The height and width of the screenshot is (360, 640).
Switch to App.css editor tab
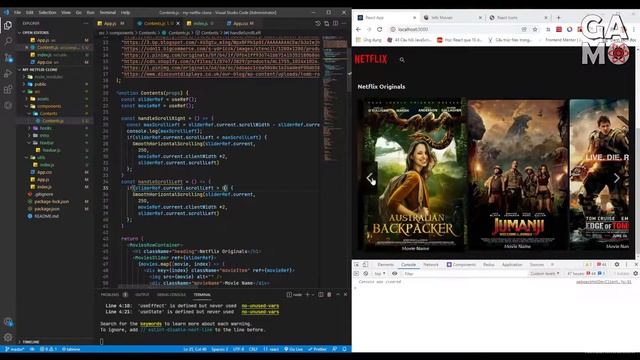pyautogui.click(x=240, y=23)
